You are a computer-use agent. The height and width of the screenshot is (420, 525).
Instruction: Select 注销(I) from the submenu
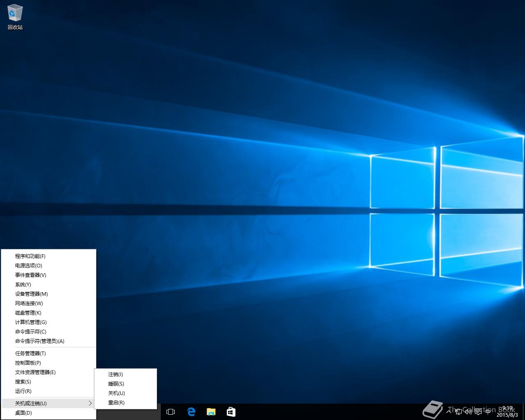(x=116, y=374)
